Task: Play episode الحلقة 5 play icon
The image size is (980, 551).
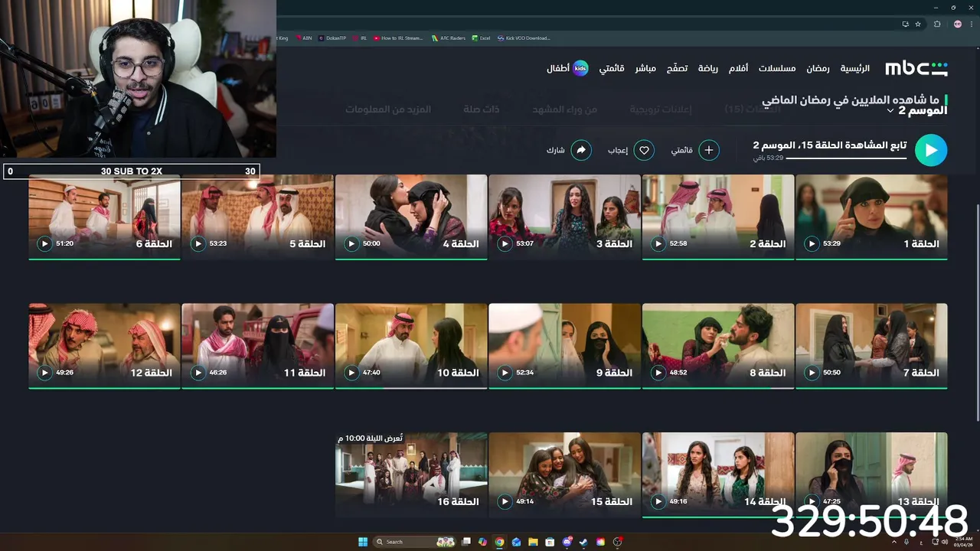Action: tap(198, 244)
